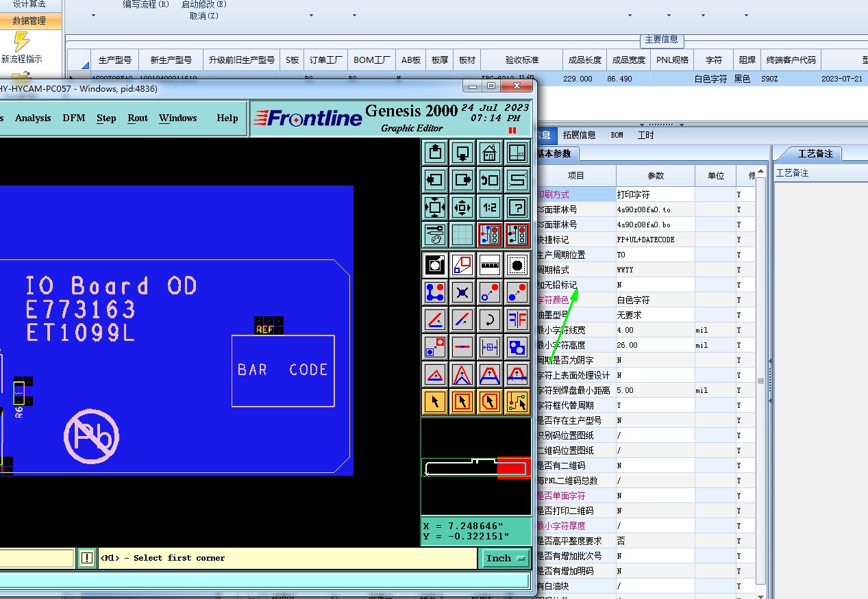Click the vertical scrollbar of the parameter table

point(760,380)
